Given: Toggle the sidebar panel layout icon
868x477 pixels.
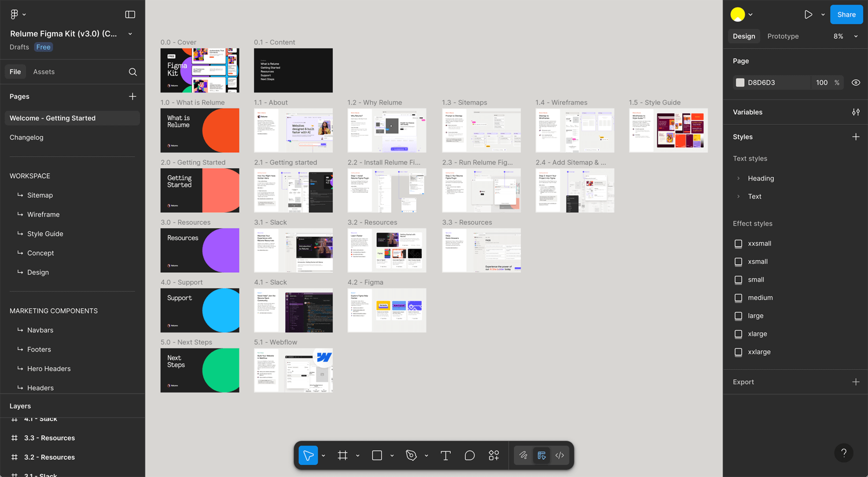Looking at the screenshot, I should coord(130,14).
